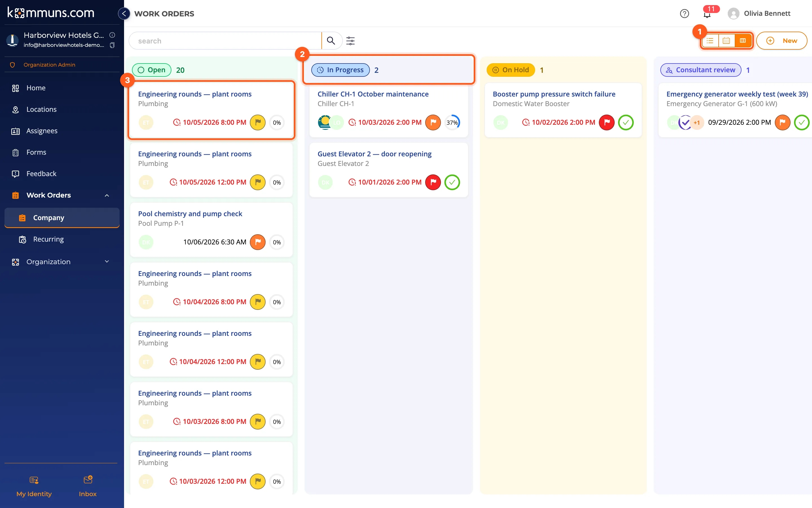The width and height of the screenshot is (812, 508).
Task: Open notifications bell with 11 badge
Action: (707, 14)
